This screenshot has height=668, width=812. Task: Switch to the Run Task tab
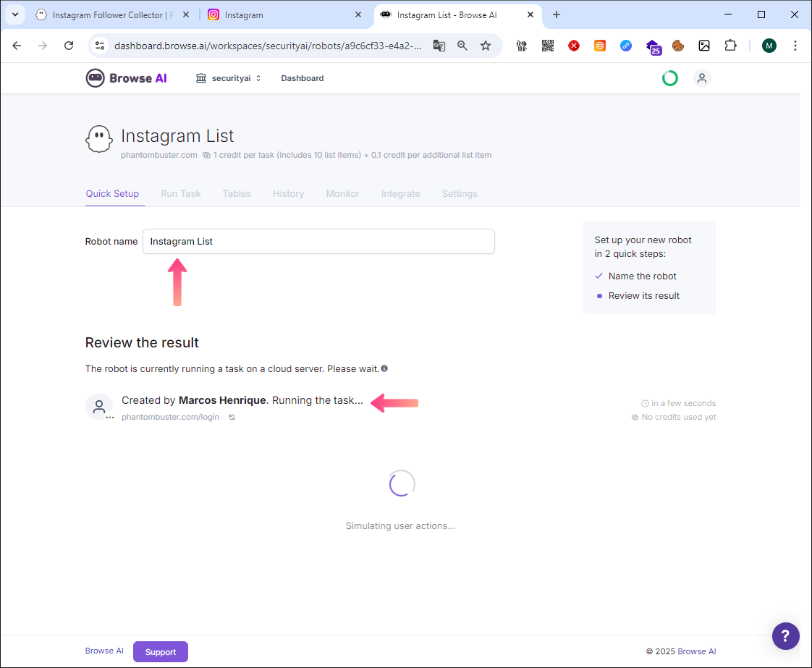[x=181, y=194]
